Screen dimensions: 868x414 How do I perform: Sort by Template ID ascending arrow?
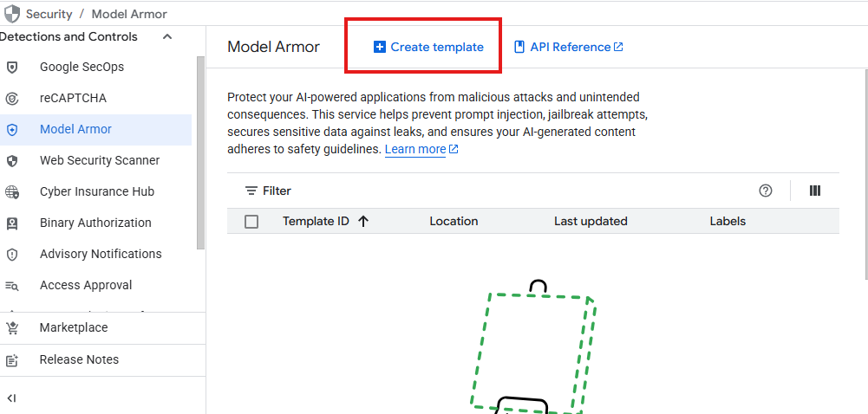(363, 222)
